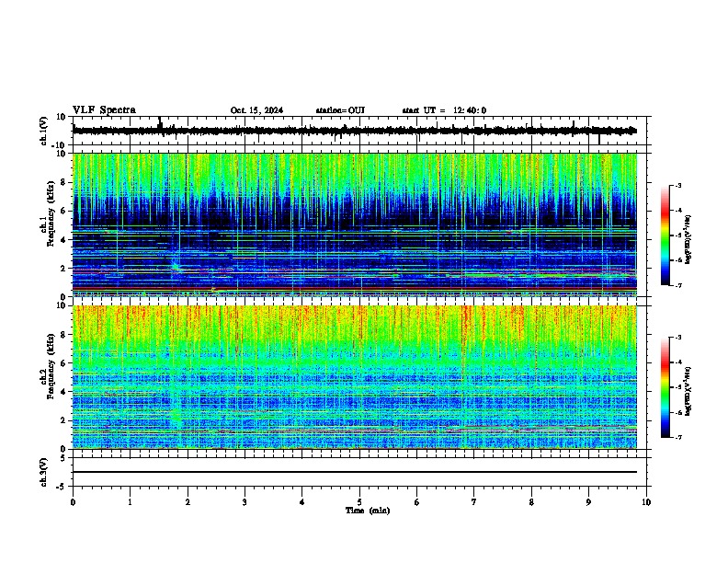Click time axis tick label "3"
Screen dimensions: 728x563
click(x=245, y=501)
